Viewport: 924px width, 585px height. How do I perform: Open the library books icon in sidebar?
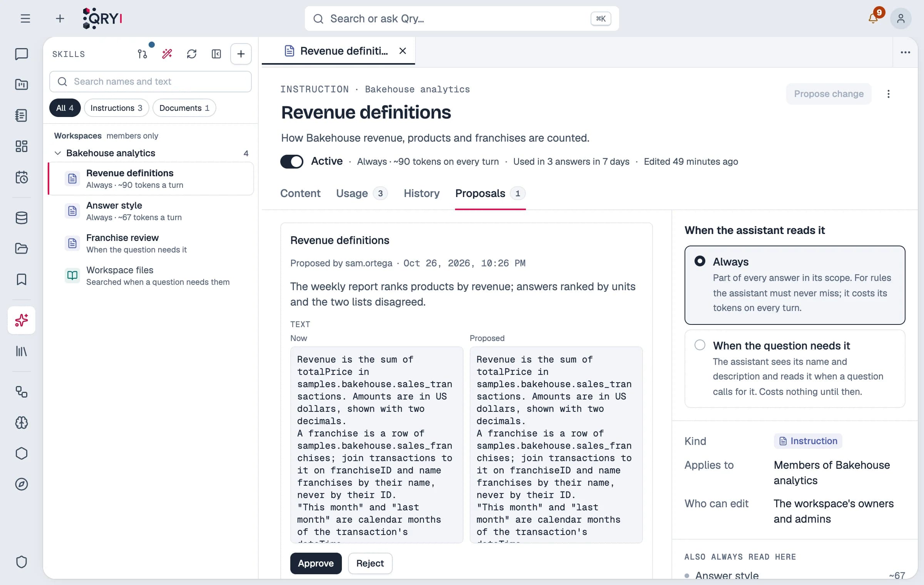[22, 351]
